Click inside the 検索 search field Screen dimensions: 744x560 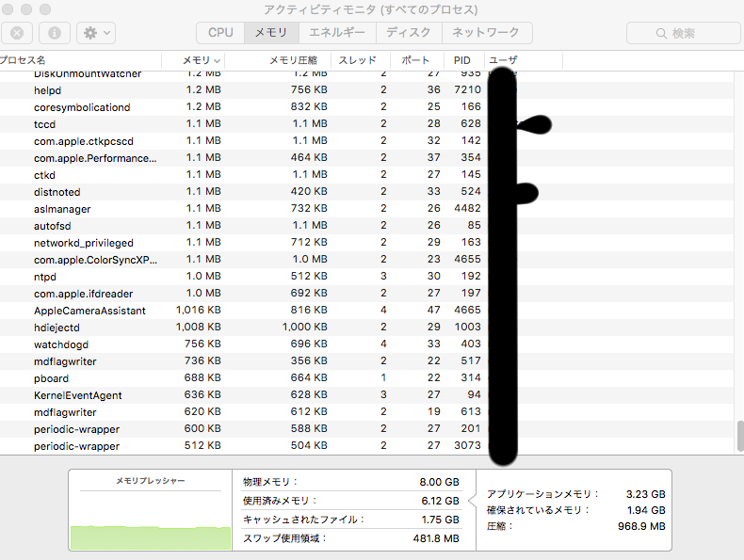point(685,33)
